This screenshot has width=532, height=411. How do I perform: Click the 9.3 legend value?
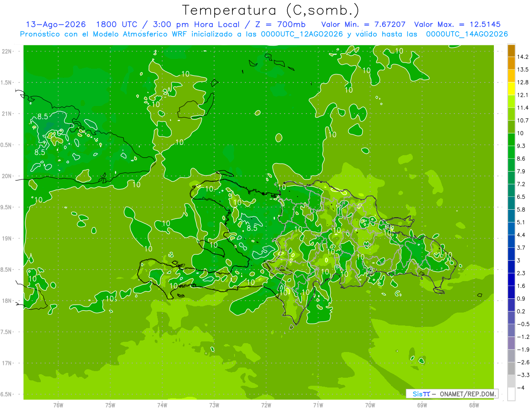click(521, 146)
